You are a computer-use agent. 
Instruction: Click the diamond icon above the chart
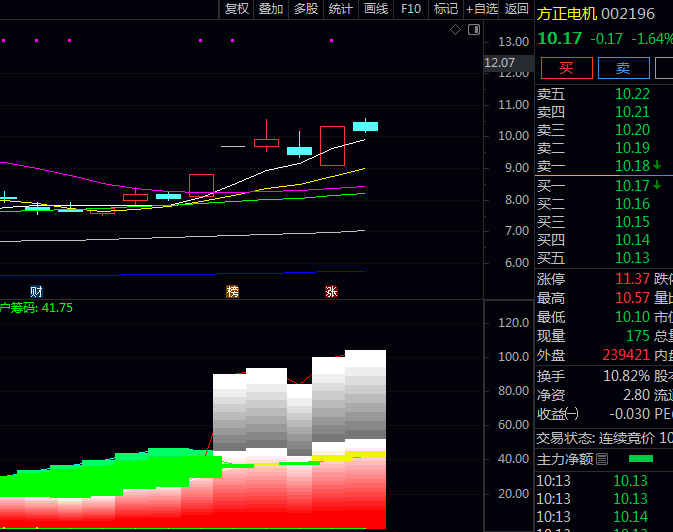click(455, 30)
